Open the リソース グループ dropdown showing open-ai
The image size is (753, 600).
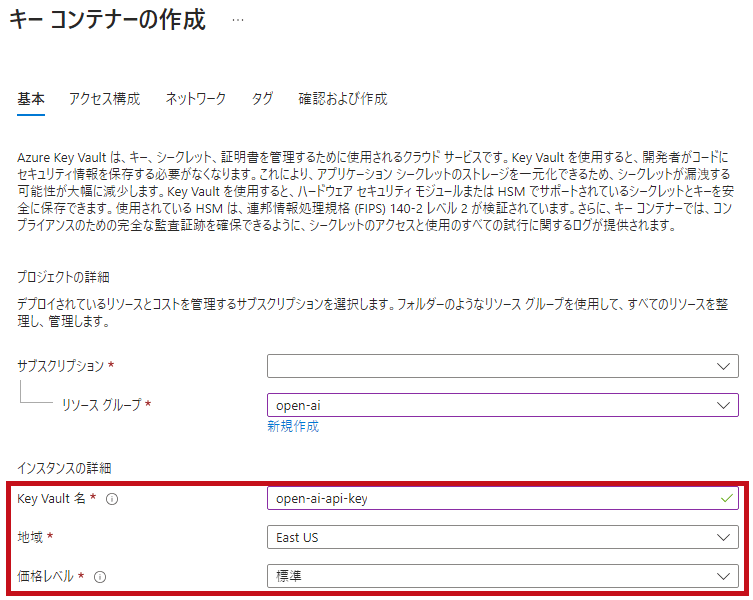[502, 405]
